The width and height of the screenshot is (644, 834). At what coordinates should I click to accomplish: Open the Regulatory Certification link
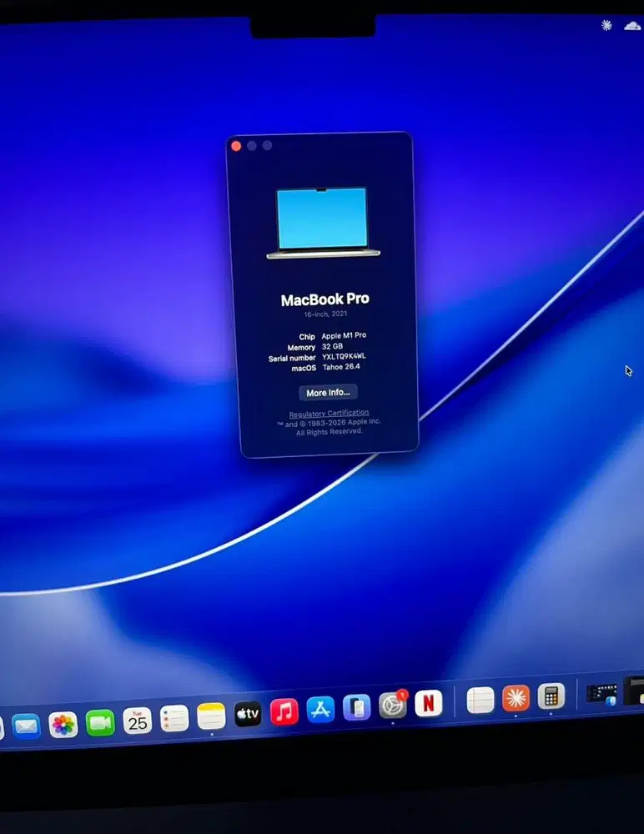pyautogui.click(x=329, y=414)
